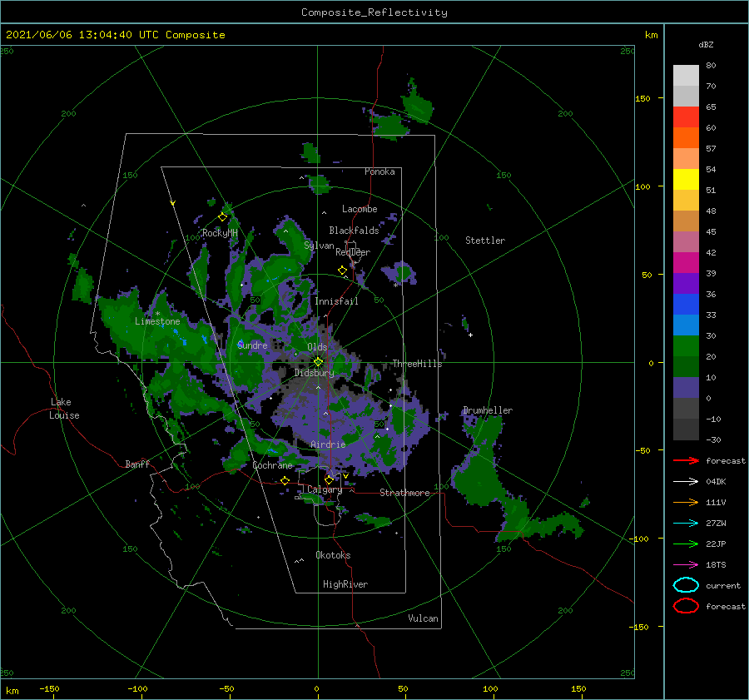
Task: Click the Banff label on the map
Action: pyautogui.click(x=137, y=464)
